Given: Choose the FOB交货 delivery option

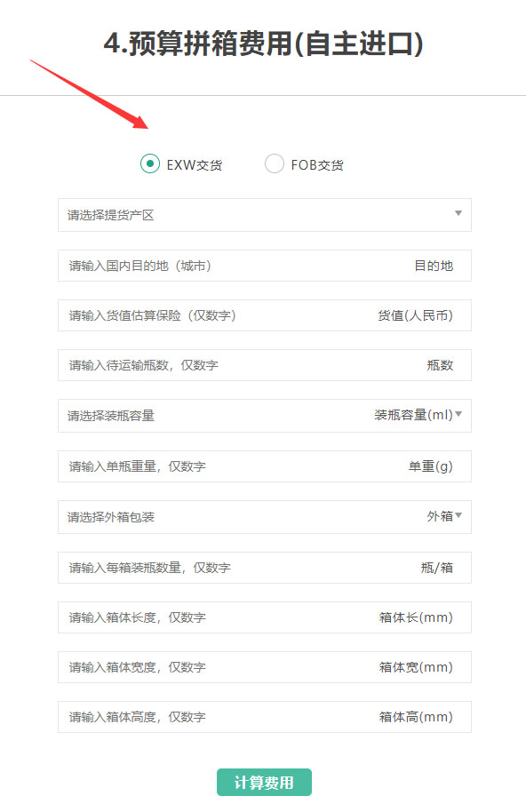Looking at the screenshot, I should (274, 163).
